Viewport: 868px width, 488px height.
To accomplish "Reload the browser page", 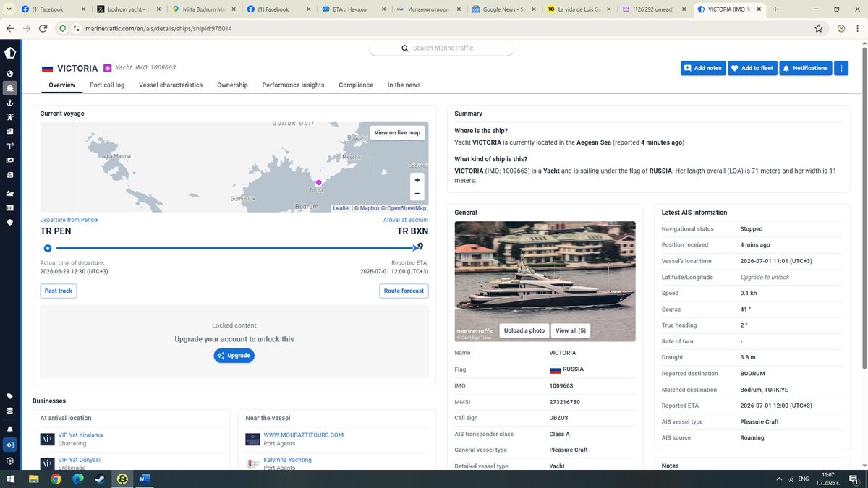I will pos(43,28).
